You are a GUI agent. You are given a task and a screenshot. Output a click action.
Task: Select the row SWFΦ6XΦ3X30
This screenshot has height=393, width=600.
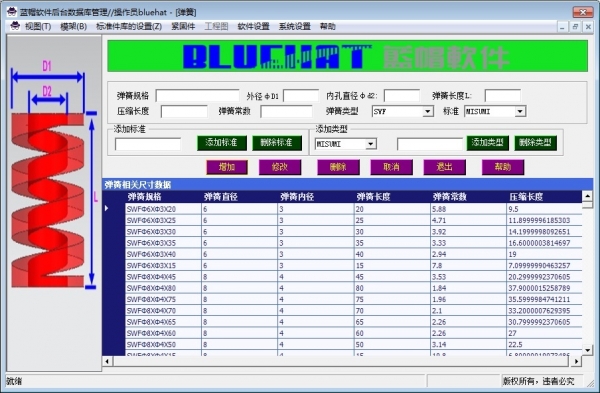[354, 232]
